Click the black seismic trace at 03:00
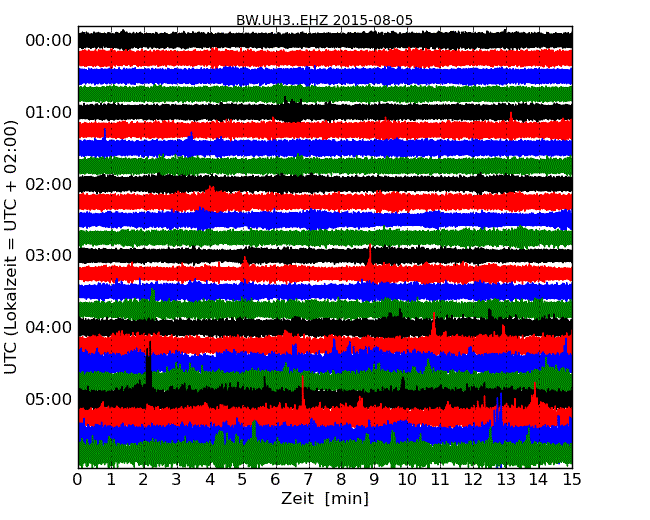This screenshot has width=650, height=520. [325, 255]
